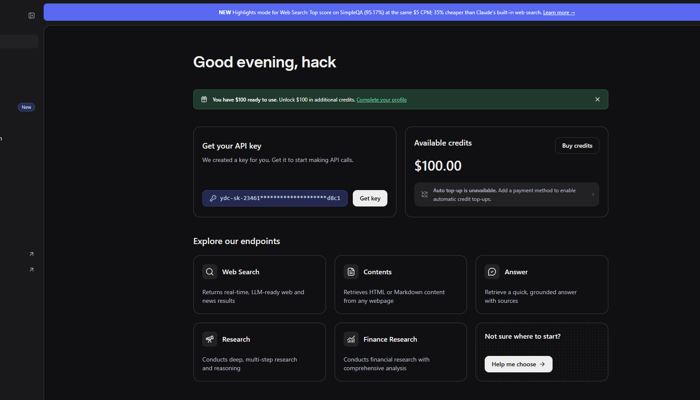The image size is (700, 400).
Task: Click the $100.00 available credits amount
Action: click(x=438, y=166)
